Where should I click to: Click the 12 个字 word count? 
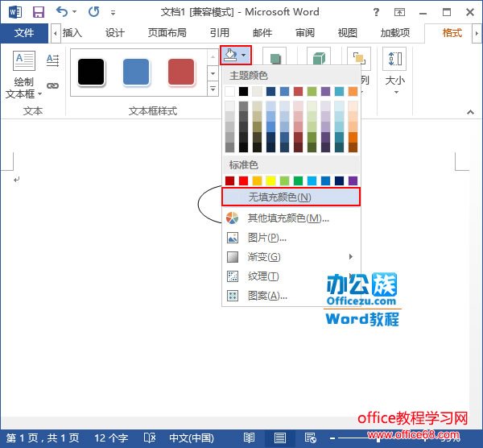[111, 438]
